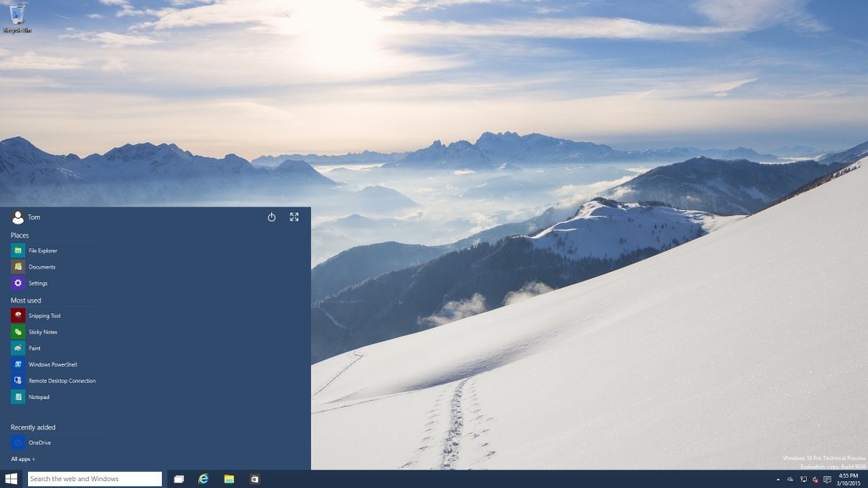This screenshot has height=488, width=868.
Task: Open the clock showing 4:55 PM
Action: (849, 480)
